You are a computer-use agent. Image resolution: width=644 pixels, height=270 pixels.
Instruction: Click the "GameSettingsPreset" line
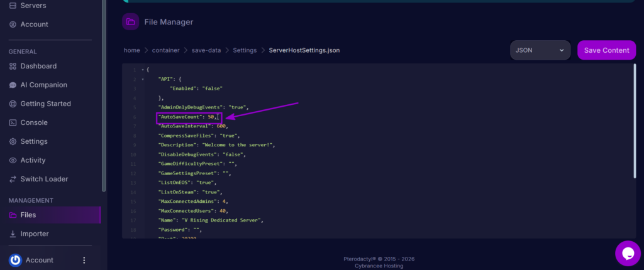tap(194, 173)
